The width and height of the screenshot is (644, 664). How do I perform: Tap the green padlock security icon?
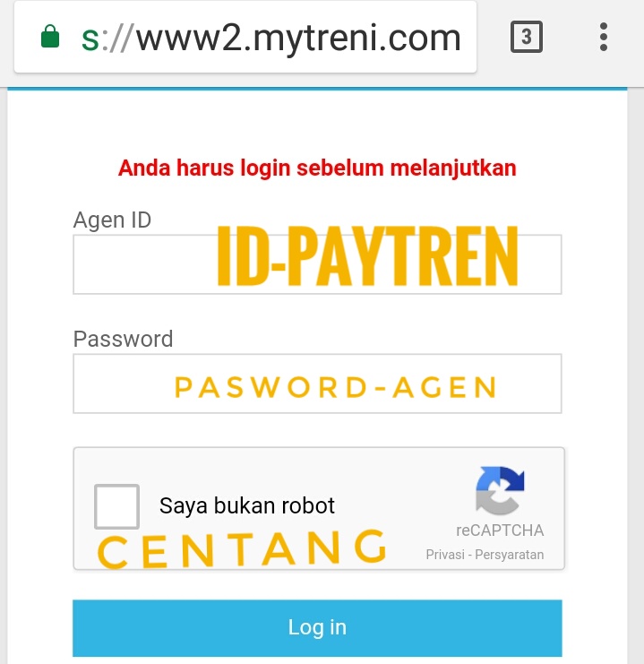(50, 37)
